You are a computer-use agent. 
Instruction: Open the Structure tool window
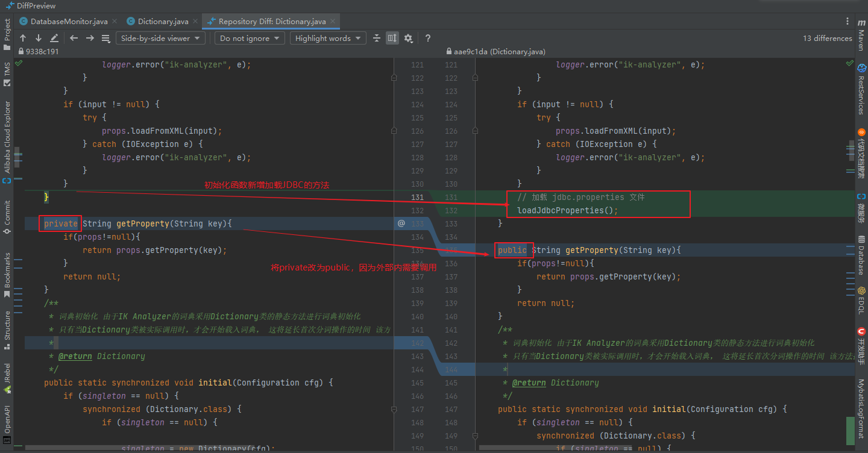tap(7, 331)
